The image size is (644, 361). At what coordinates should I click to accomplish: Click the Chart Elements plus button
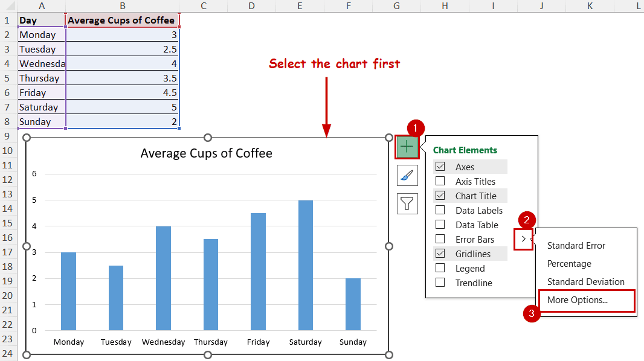[407, 147]
